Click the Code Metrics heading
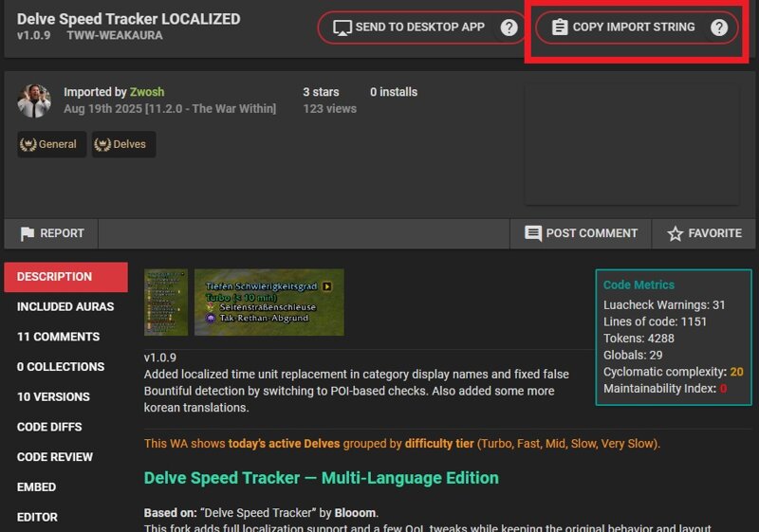 click(x=639, y=284)
